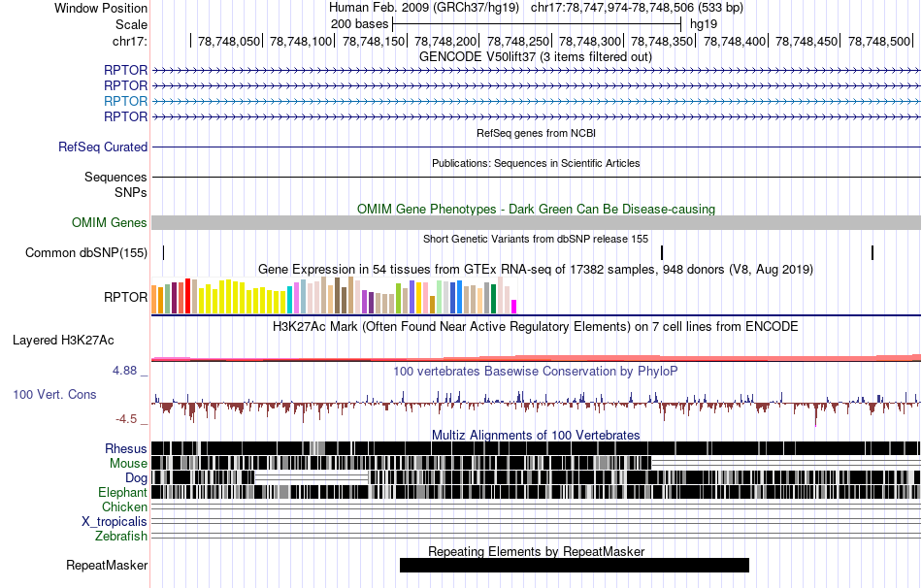Select the bright red GTEx expression bar
The width and height of the screenshot is (922, 588).
click(188, 296)
